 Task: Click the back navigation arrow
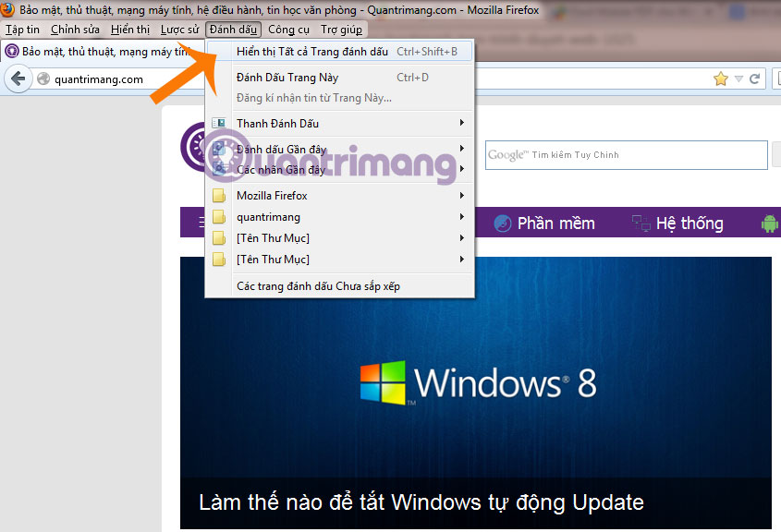point(18,78)
